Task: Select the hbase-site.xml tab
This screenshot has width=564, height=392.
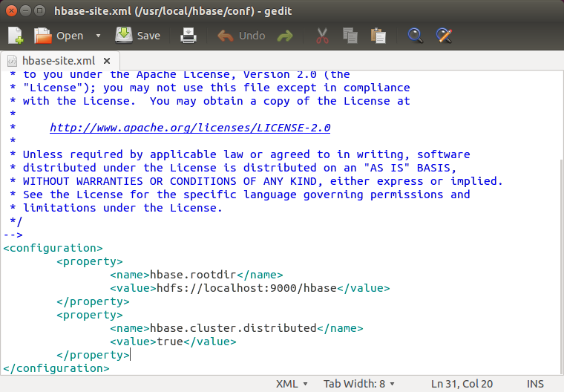Action: (59, 61)
